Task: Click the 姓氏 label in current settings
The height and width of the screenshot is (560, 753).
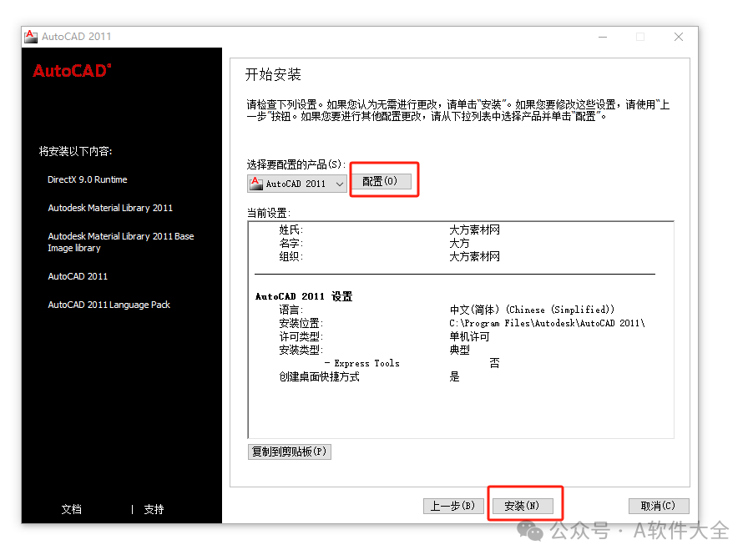Action: [291, 230]
